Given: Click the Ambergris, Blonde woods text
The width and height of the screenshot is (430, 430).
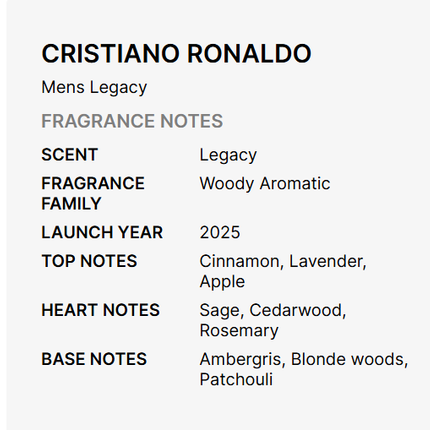Looking at the screenshot, I should click(x=304, y=360).
